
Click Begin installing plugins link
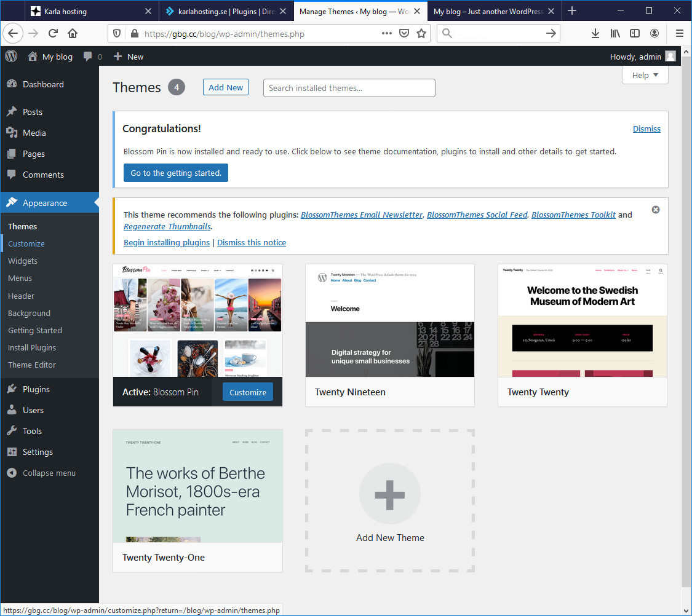tap(166, 242)
